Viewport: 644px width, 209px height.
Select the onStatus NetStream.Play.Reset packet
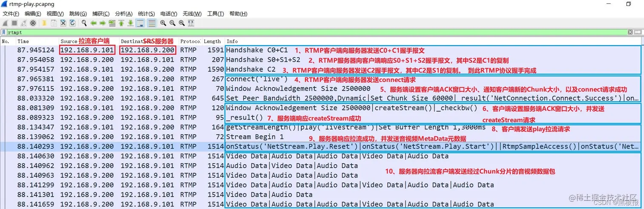pyautogui.click(x=322, y=146)
